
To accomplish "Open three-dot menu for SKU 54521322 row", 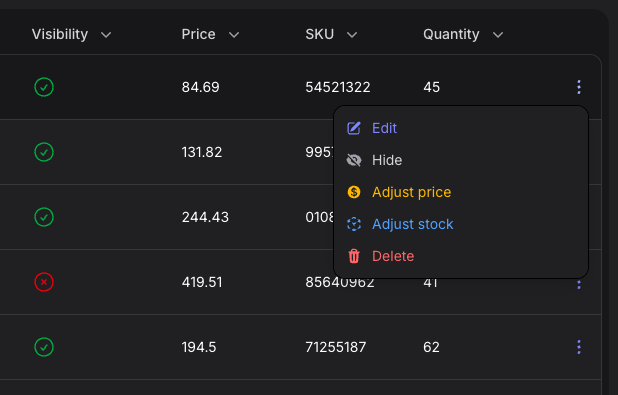I will [x=579, y=87].
